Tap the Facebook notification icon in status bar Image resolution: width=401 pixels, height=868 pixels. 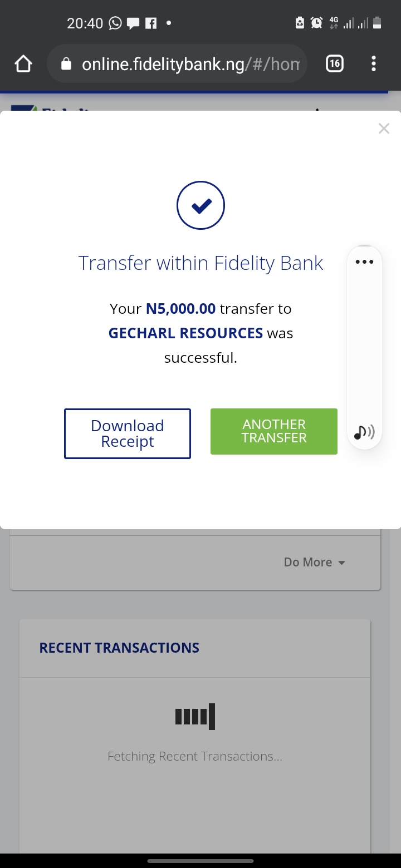[x=150, y=23]
